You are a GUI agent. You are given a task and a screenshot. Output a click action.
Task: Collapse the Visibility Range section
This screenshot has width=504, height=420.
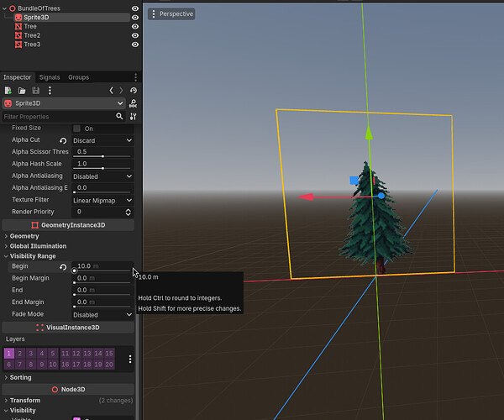[33, 256]
